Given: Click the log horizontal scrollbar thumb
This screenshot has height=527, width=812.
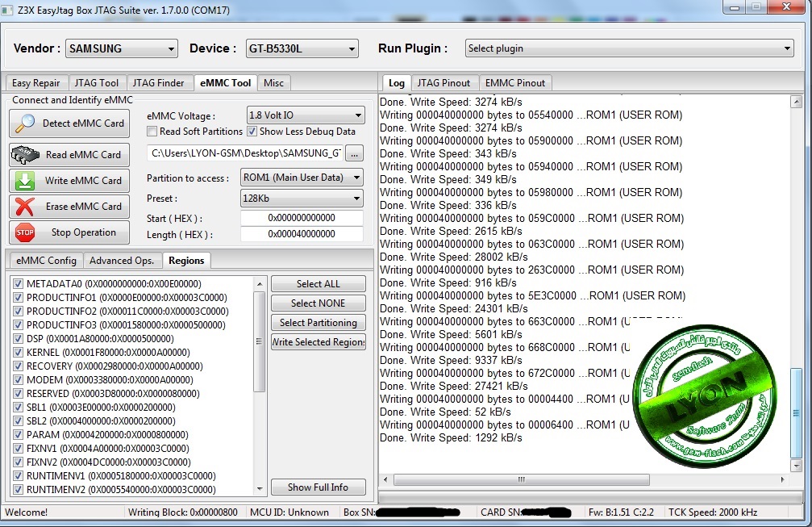Looking at the screenshot, I should [522, 480].
